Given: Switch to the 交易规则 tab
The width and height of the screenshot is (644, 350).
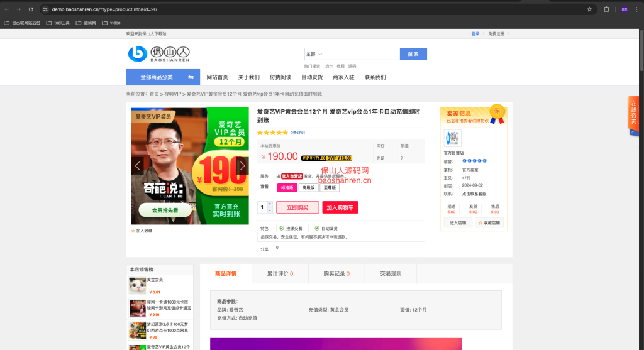Looking at the screenshot, I should click(391, 274).
